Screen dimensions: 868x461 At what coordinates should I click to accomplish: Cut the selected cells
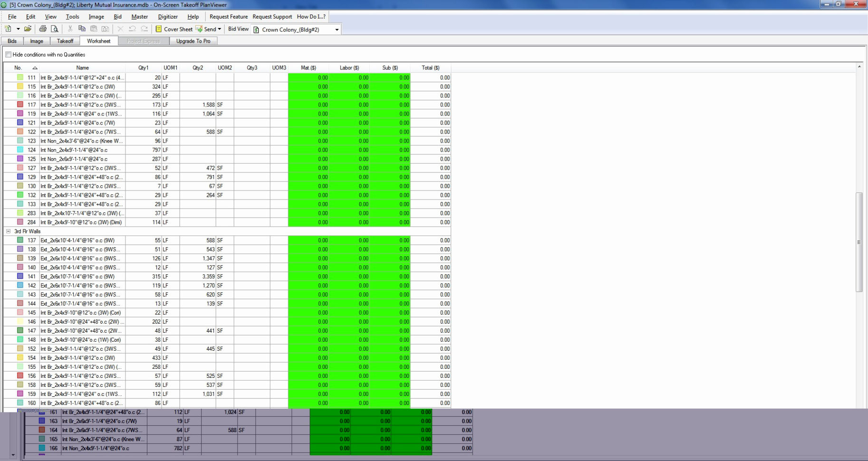69,29
